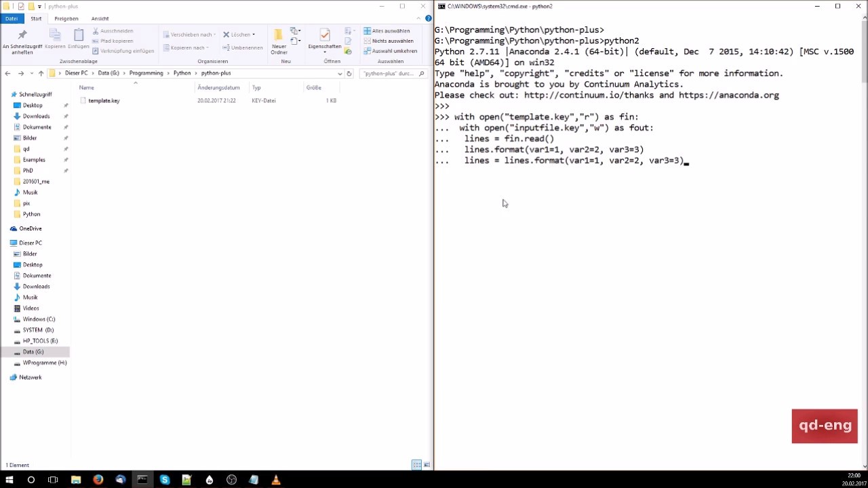This screenshot has height=488, width=868.
Task: Launch Firefox from the taskbar
Action: tap(98, 480)
